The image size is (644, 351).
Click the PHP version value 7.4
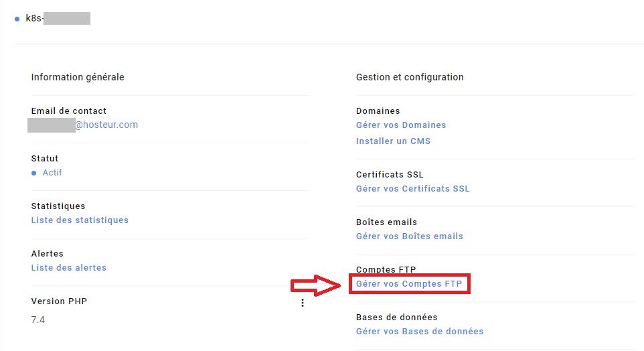click(x=38, y=320)
